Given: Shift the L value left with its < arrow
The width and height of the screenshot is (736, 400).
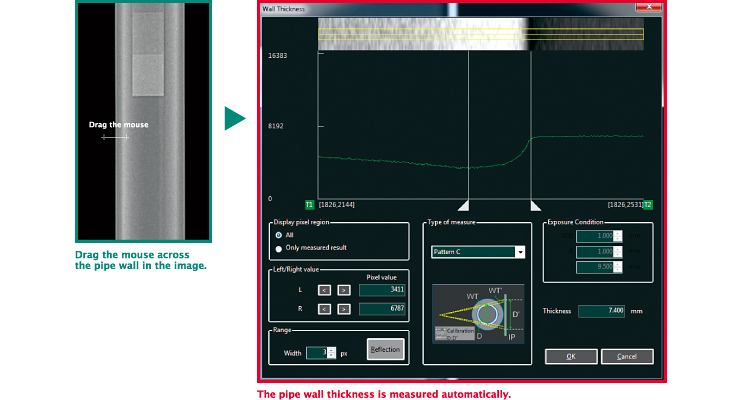Looking at the screenshot, I should [x=325, y=290].
